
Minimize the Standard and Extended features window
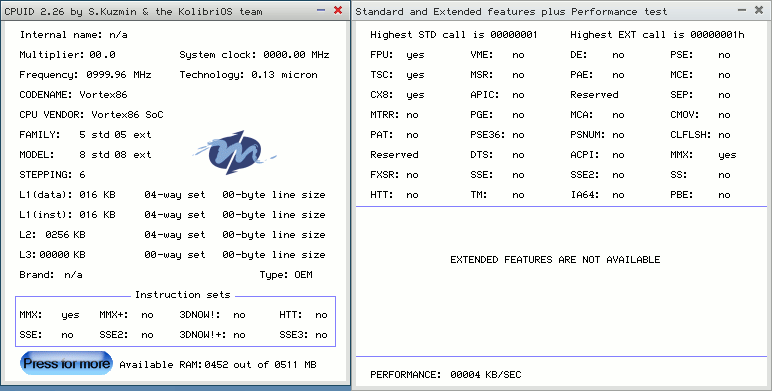742,10
